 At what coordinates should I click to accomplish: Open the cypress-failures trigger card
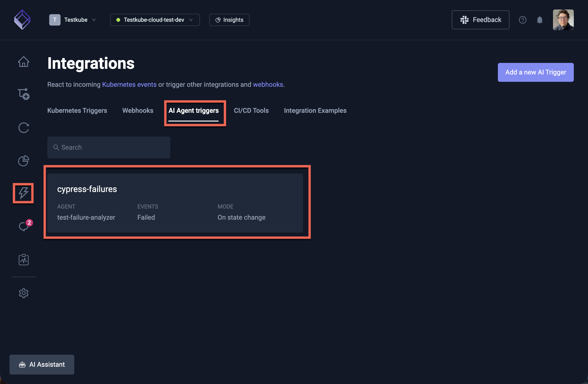[175, 203]
